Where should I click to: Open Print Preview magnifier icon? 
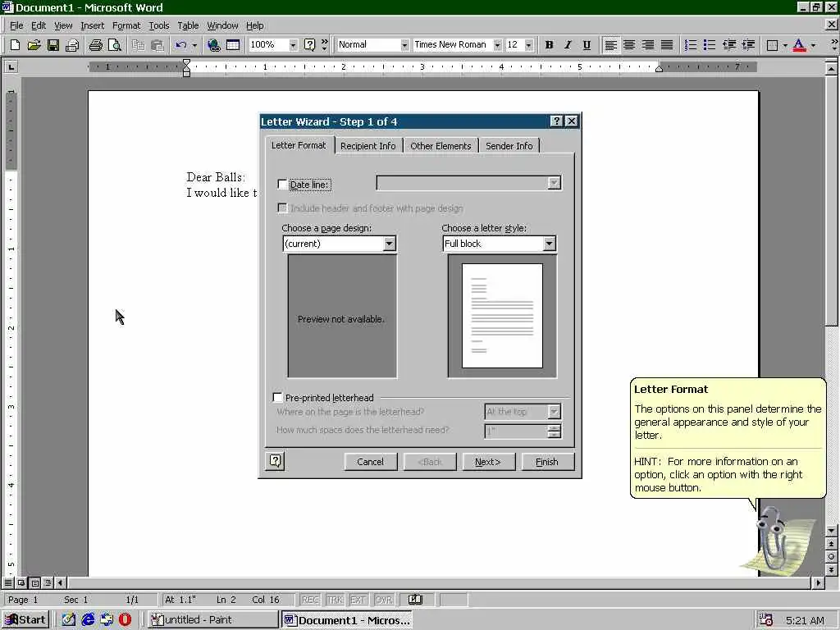(x=115, y=45)
